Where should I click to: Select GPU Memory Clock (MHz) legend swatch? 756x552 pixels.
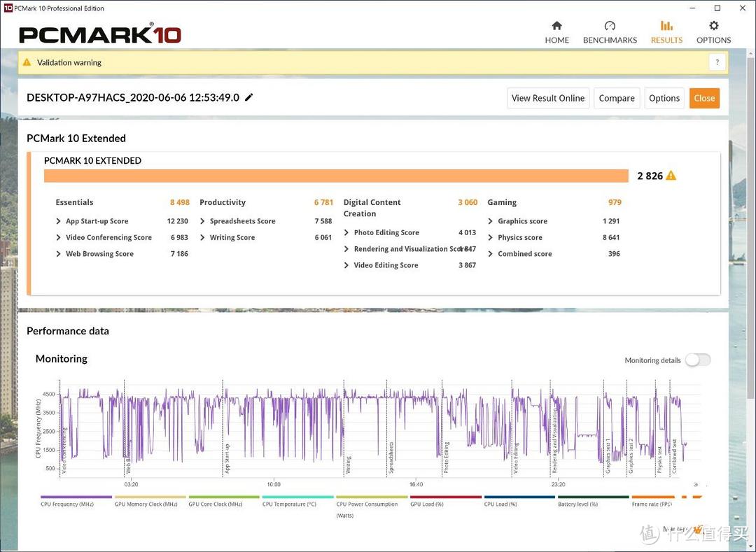(150, 497)
